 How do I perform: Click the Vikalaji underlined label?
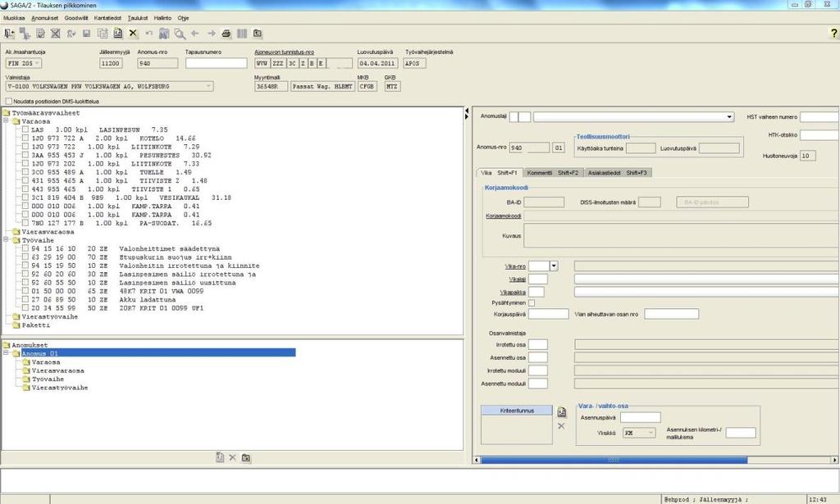click(518, 279)
